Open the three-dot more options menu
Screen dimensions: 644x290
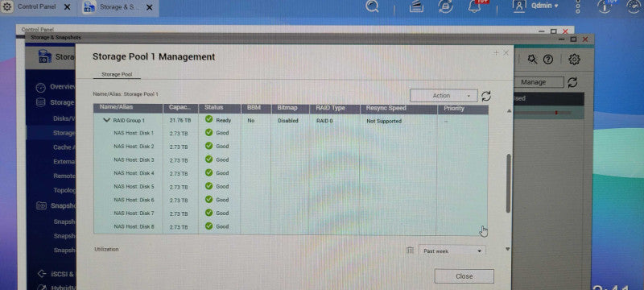[578, 6]
